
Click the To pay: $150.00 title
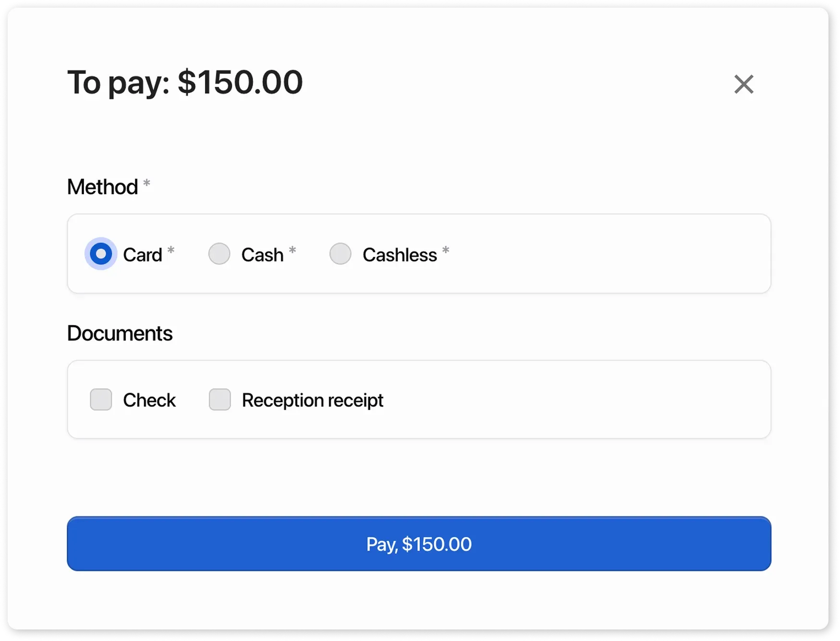click(185, 82)
